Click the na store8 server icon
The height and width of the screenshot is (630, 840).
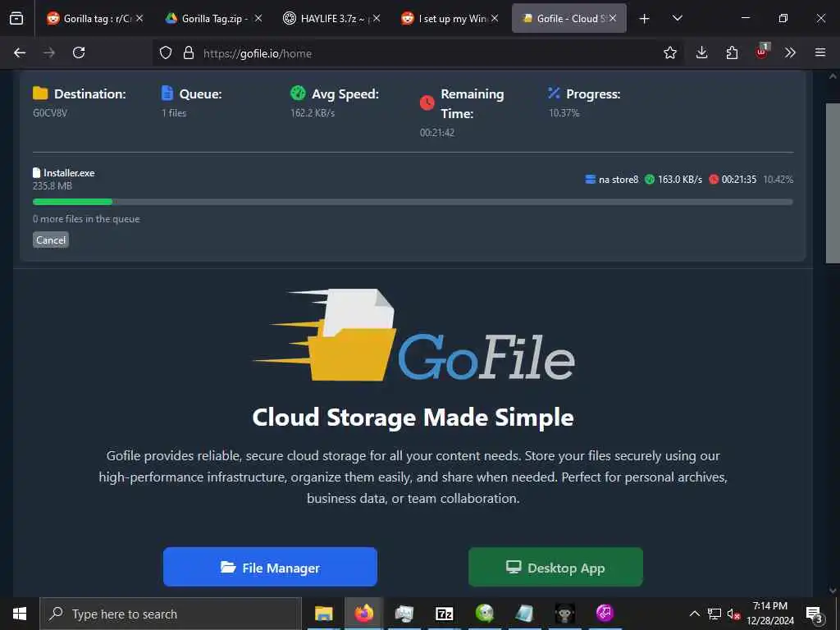coord(590,180)
